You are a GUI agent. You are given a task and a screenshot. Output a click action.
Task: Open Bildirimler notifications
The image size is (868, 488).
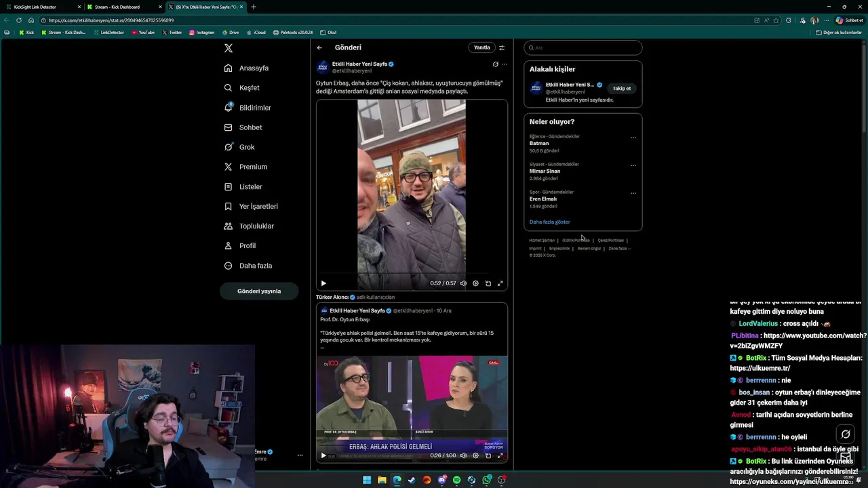(x=248, y=108)
